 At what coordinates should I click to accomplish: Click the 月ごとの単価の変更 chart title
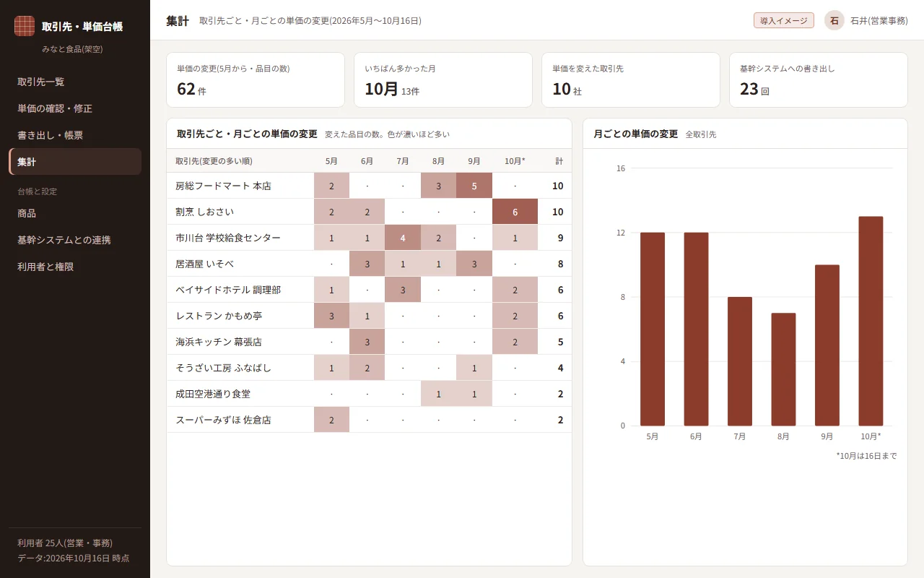(636, 134)
